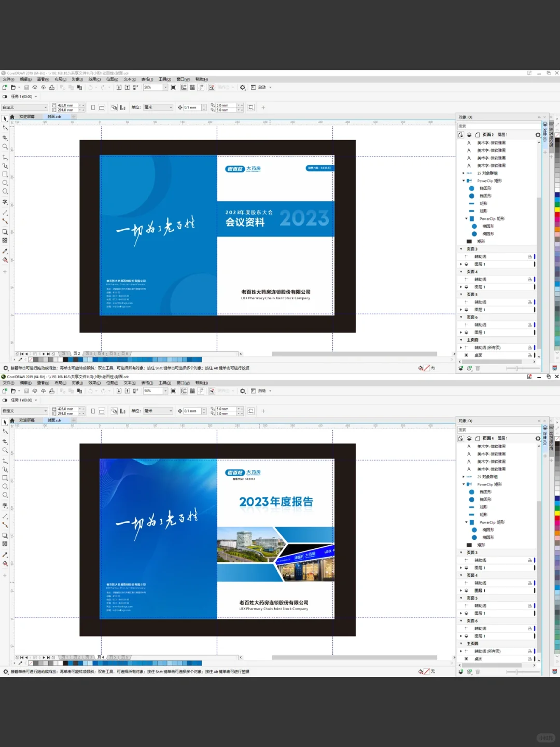The height and width of the screenshot is (747, 560).
Task: Open 自定义 page size dropdown in 页面 2 window
Action: point(46,107)
